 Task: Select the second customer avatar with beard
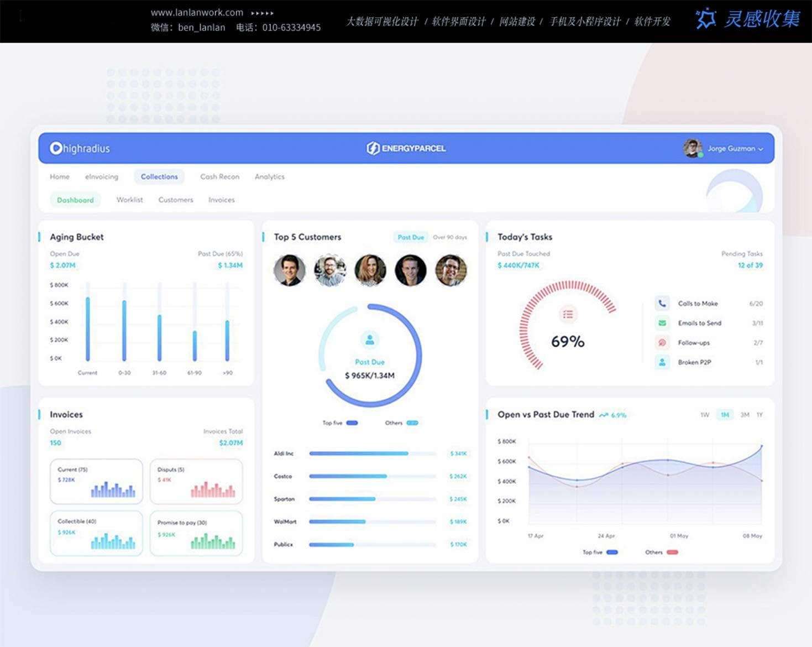point(330,270)
